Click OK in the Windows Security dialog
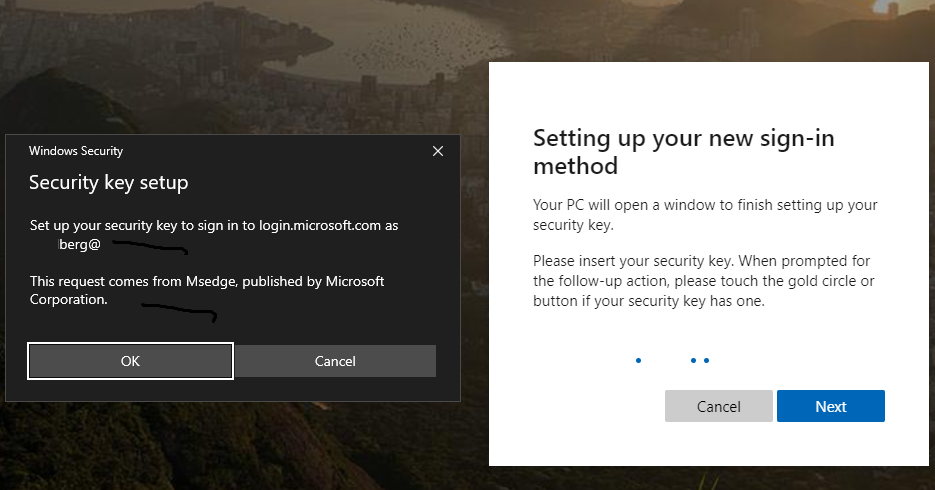The height and width of the screenshot is (490, 935). [130, 361]
